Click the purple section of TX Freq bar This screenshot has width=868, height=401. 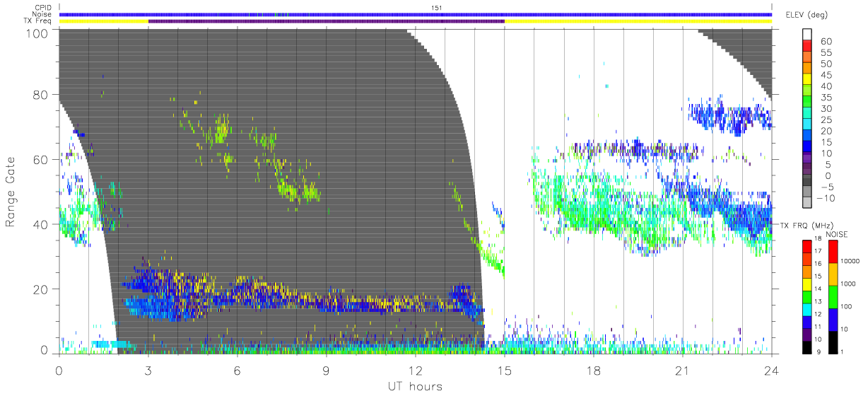[x=327, y=21]
